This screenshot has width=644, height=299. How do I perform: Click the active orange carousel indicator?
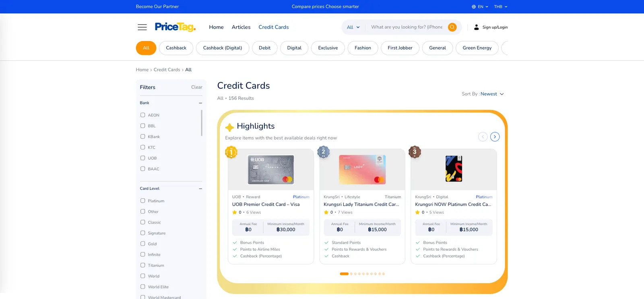(x=344, y=274)
